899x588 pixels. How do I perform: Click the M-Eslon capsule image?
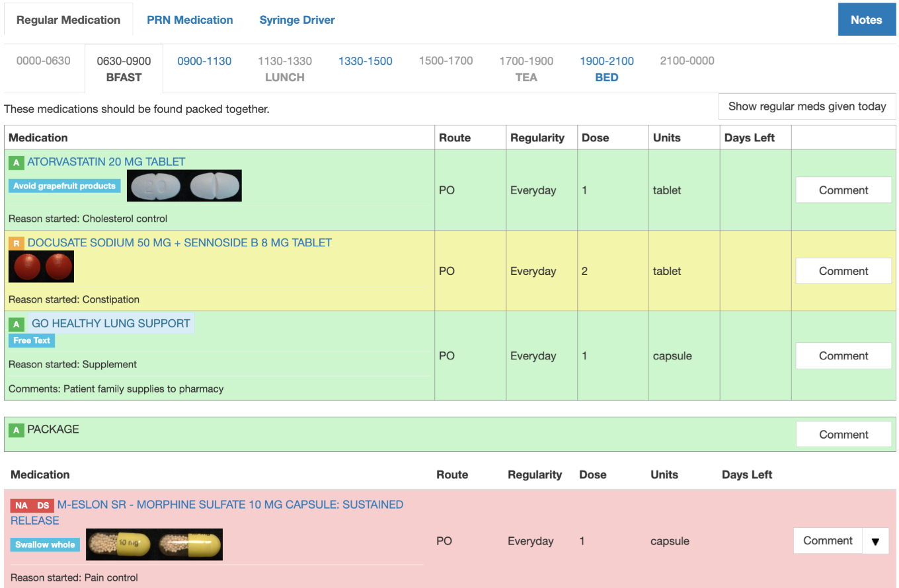coord(154,544)
